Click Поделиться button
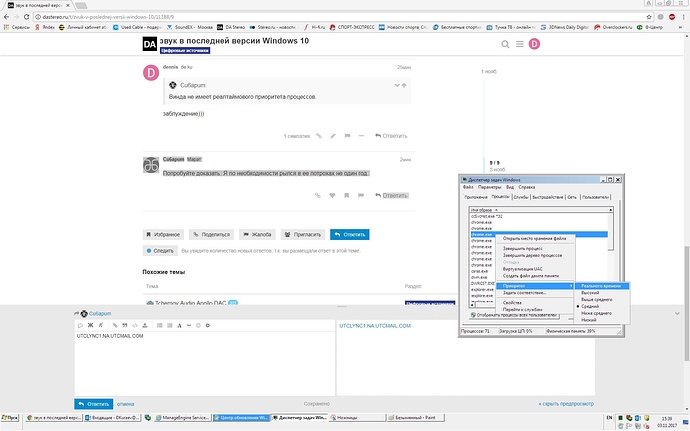This screenshot has height=431, width=690. (x=213, y=235)
